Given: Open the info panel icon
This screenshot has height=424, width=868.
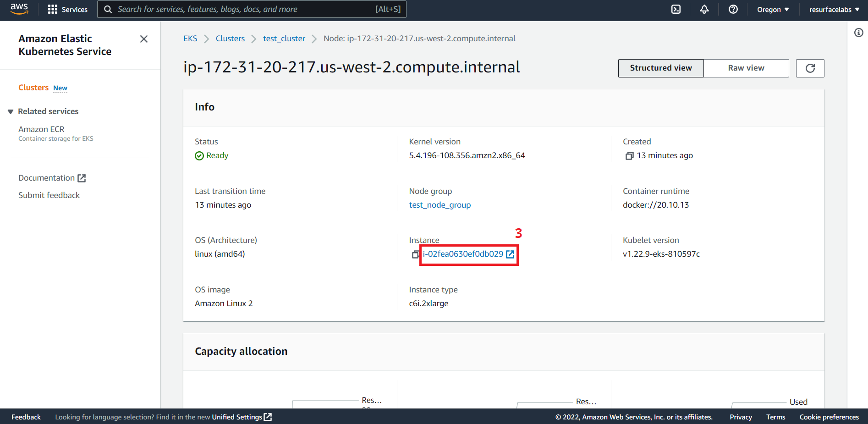Looking at the screenshot, I should [x=859, y=33].
